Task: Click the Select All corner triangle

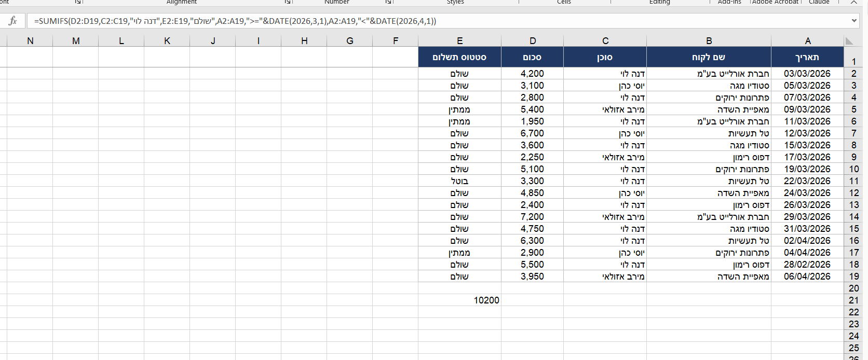Action: click(x=849, y=41)
